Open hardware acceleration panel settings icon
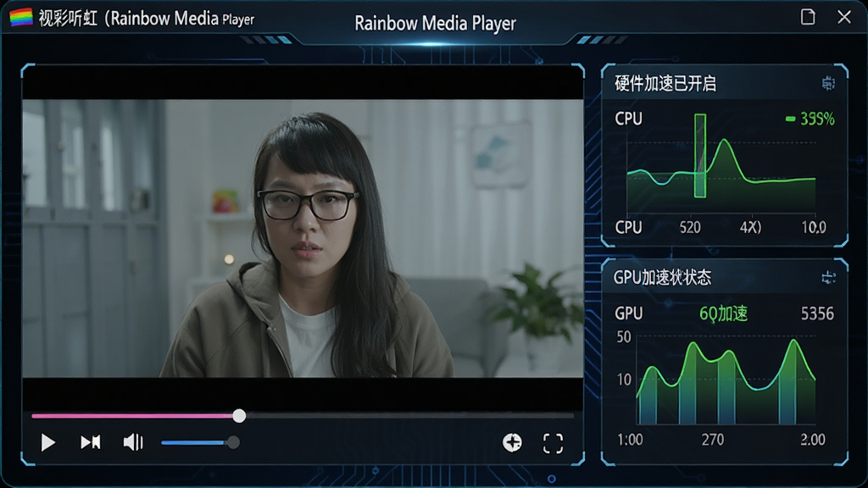868x488 pixels. [x=828, y=83]
